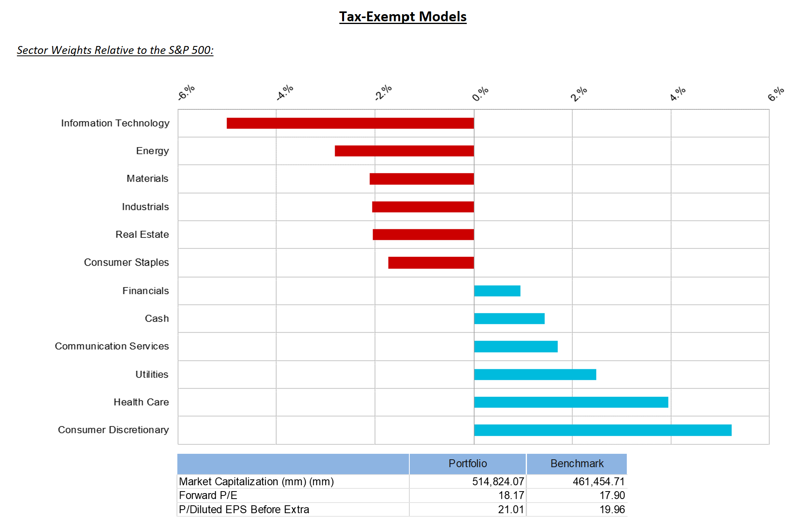Select the Cash blue bar
Screen dimensions: 812x523
(x=509, y=319)
